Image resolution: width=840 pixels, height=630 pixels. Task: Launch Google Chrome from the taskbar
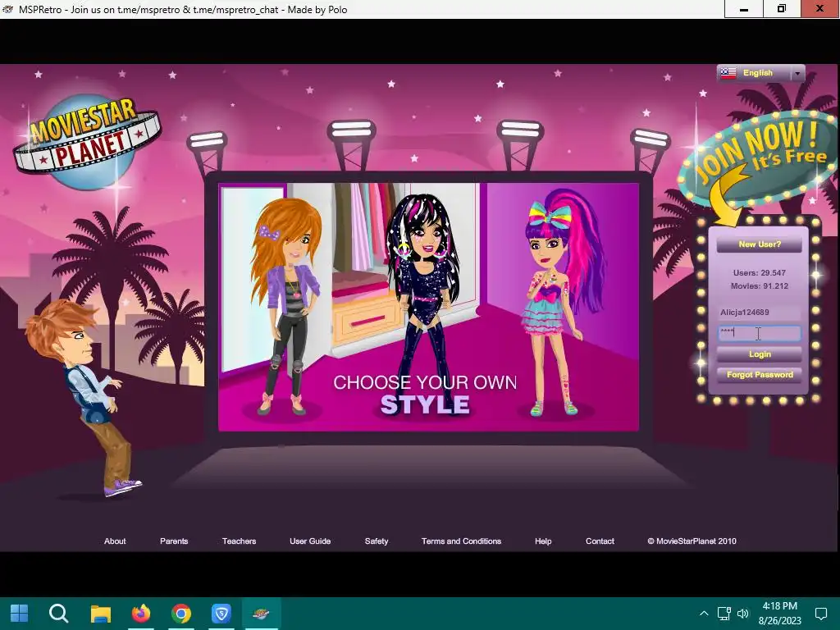(181, 614)
